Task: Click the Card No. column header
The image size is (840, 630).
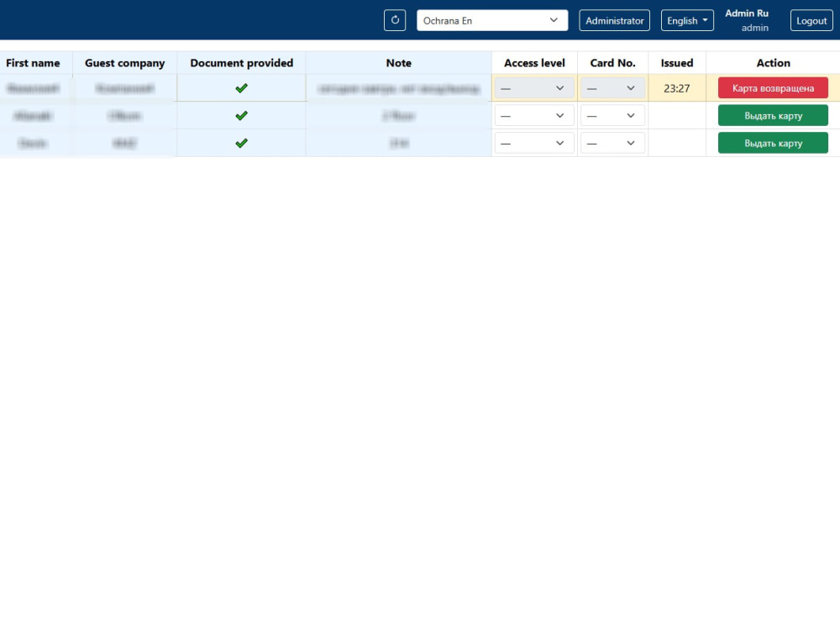Action: [613, 63]
